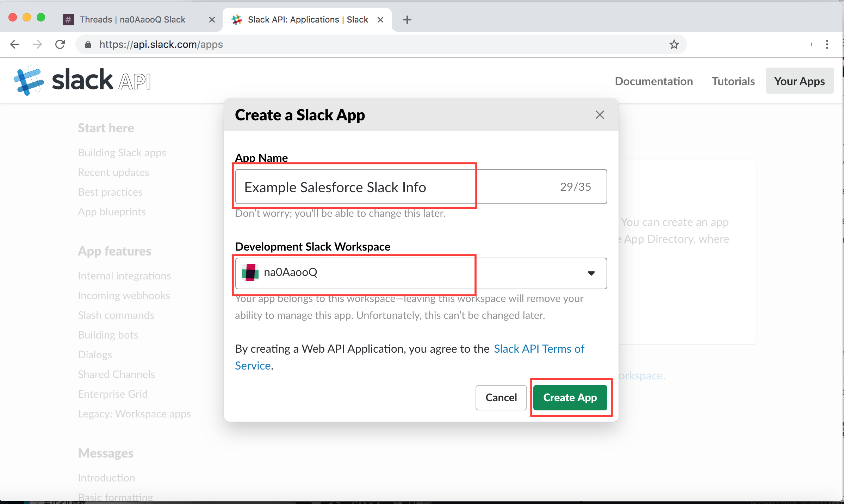This screenshot has width=844, height=504.
Task: Click the Slack API logo
Action: tap(82, 80)
